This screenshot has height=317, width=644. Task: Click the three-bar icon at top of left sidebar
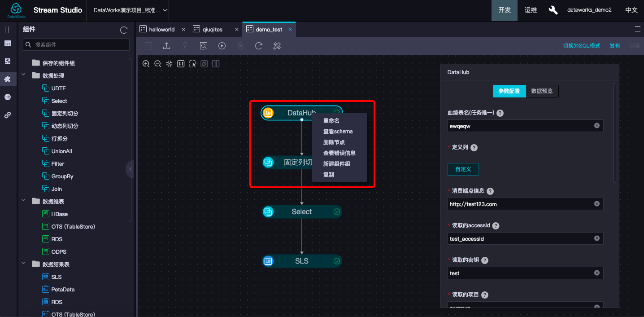7,30
